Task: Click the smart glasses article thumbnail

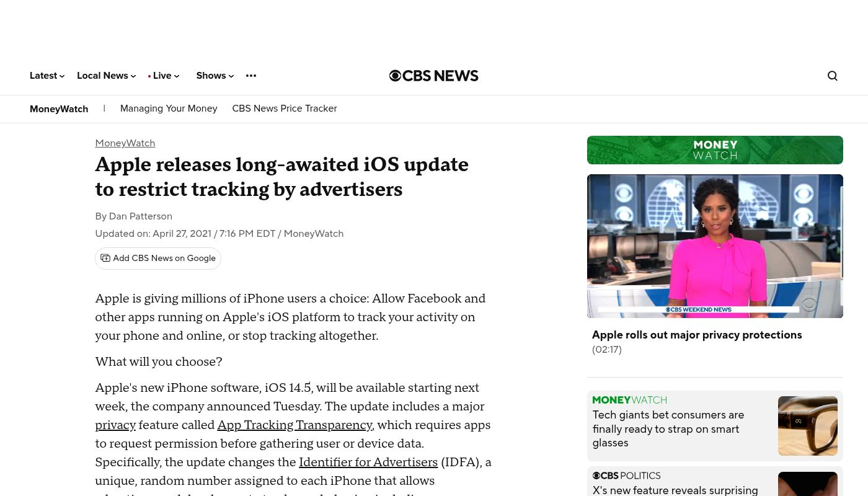Action: pyautogui.click(x=807, y=426)
